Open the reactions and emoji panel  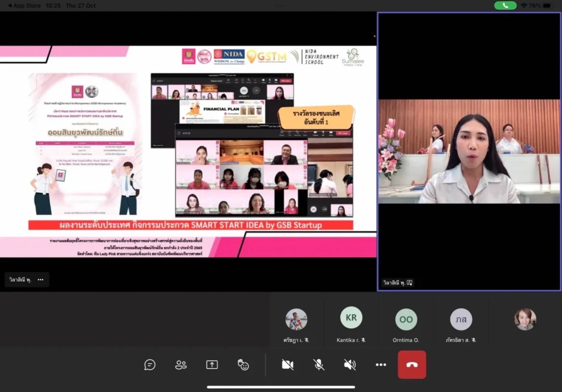tap(243, 365)
